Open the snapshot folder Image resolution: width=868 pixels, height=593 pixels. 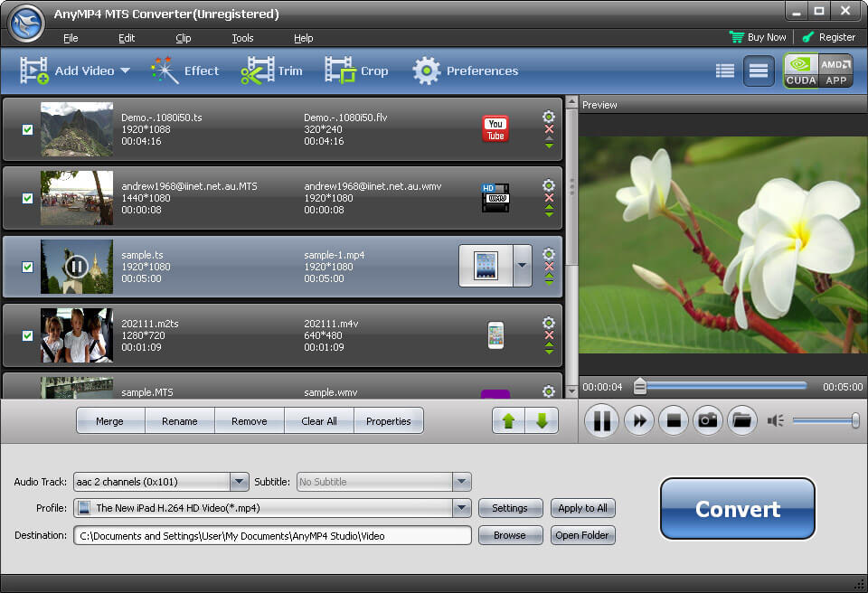click(741, 421)
